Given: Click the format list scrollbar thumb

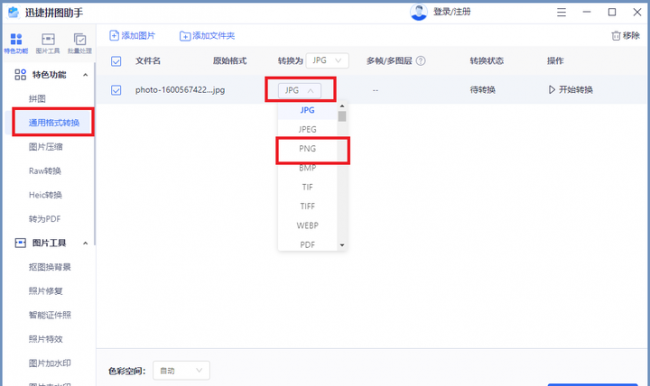Looking at the screenshot, I should [342, 116].
